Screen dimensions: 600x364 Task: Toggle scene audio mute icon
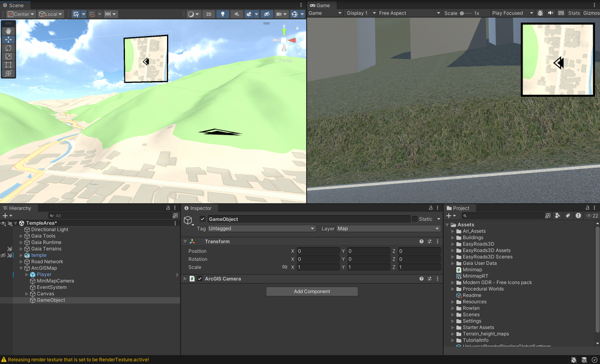[x=237, y=14]
